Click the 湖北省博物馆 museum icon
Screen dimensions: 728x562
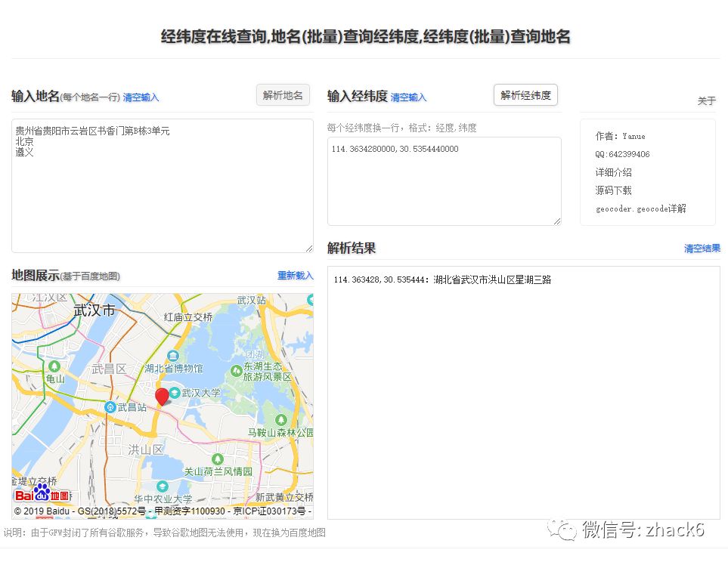coord(172,356)
